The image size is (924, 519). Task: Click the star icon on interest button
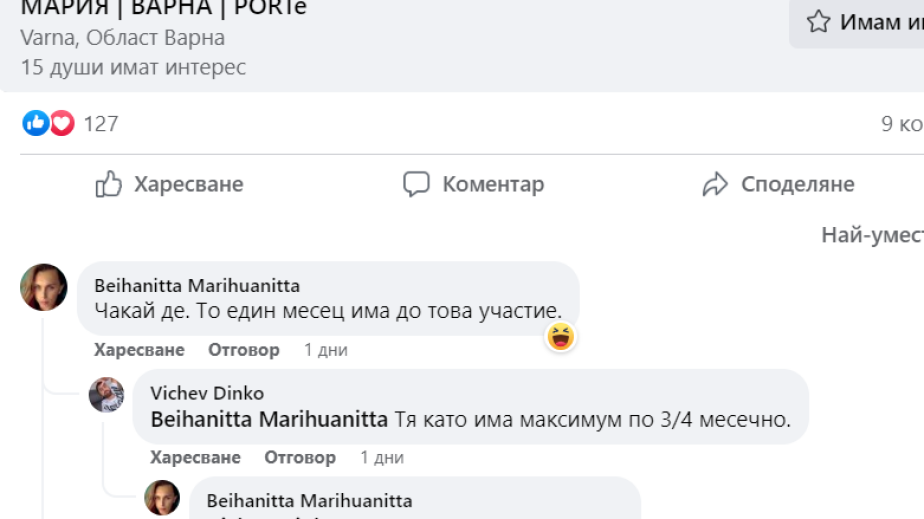coord(818,22)
